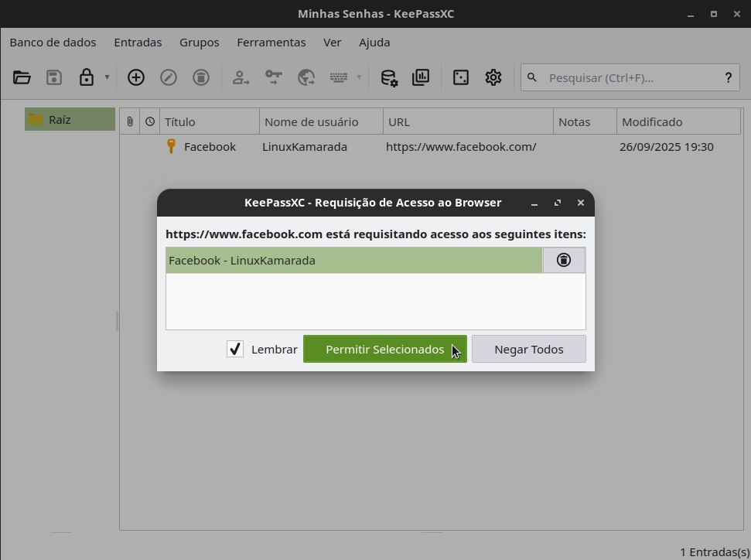Click the Facebook entry key icon
751x560 pixels.
pyautogui.click(x=171, y=146)
